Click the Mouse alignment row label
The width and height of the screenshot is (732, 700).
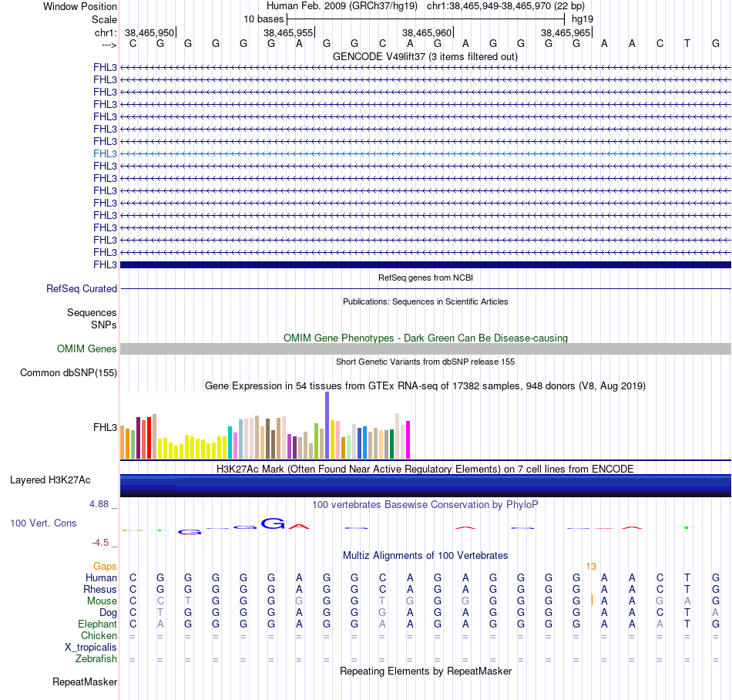pos(102,601)
